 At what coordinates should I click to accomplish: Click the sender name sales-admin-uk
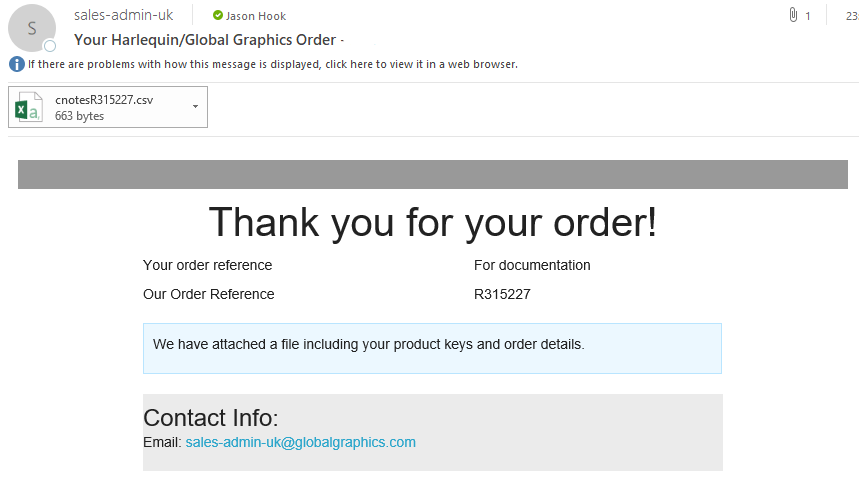[x=123, y=15]
